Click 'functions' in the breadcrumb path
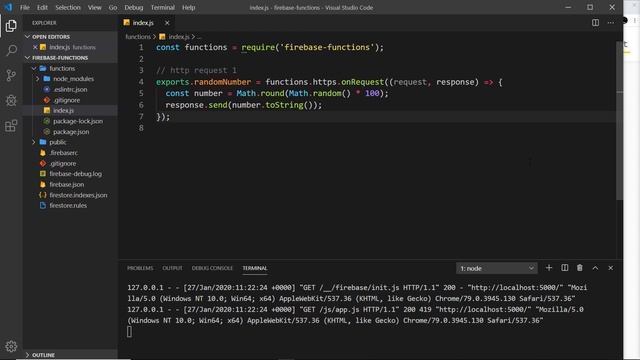The width and height of the screenshot is (640, 360). click(x=138, y=37)
